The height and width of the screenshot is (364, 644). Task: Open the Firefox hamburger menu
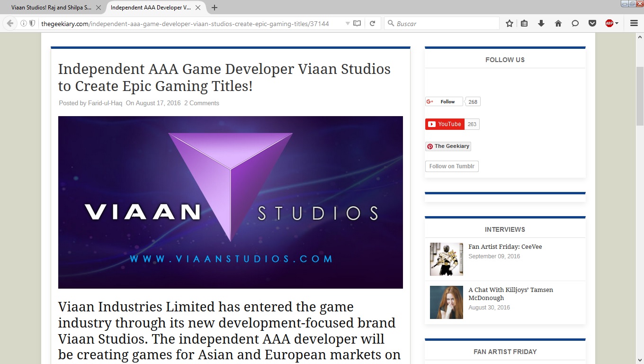[x=634, y=23]
